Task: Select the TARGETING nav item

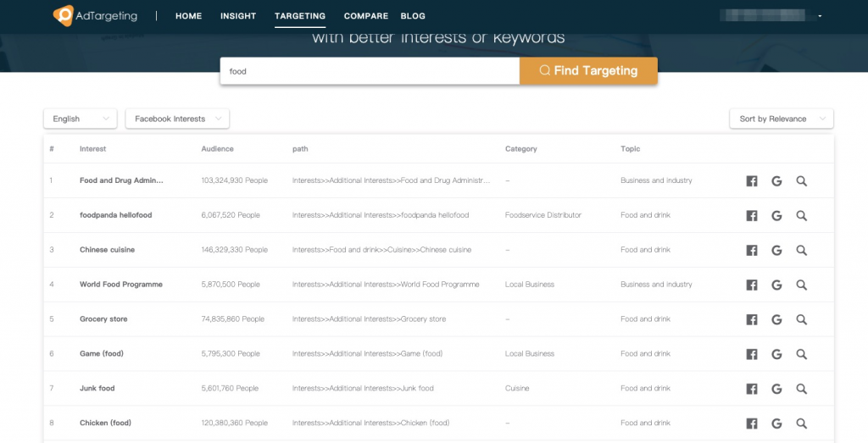Action: tap(300, 16)
